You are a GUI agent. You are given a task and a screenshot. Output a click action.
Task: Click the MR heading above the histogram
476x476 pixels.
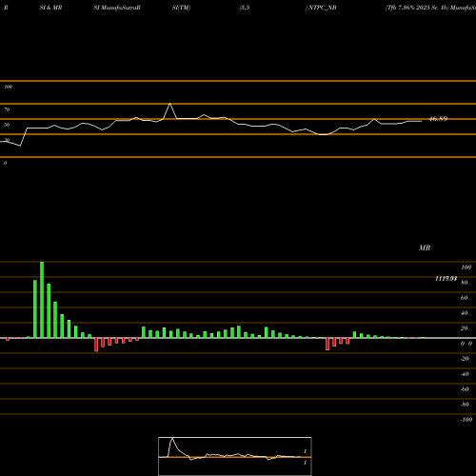pyautogui.click(x=425, y=248)
